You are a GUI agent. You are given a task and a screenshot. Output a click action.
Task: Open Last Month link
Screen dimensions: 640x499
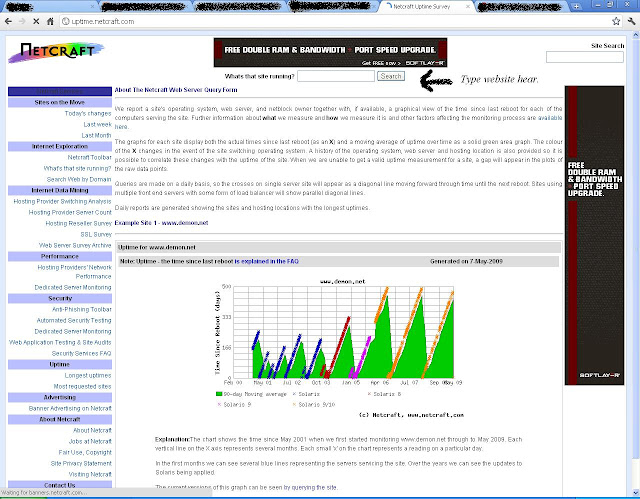pyautogui.click(x=96, y=135)
